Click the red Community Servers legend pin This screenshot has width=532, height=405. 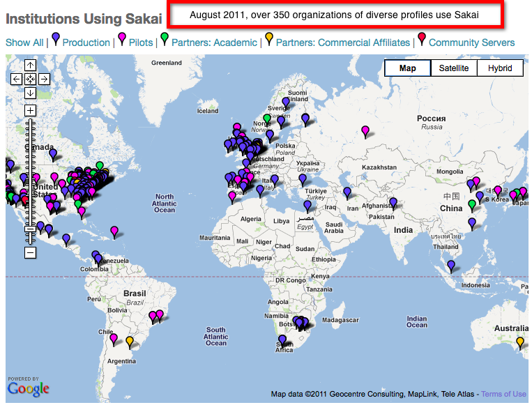[x=422, y=38]
